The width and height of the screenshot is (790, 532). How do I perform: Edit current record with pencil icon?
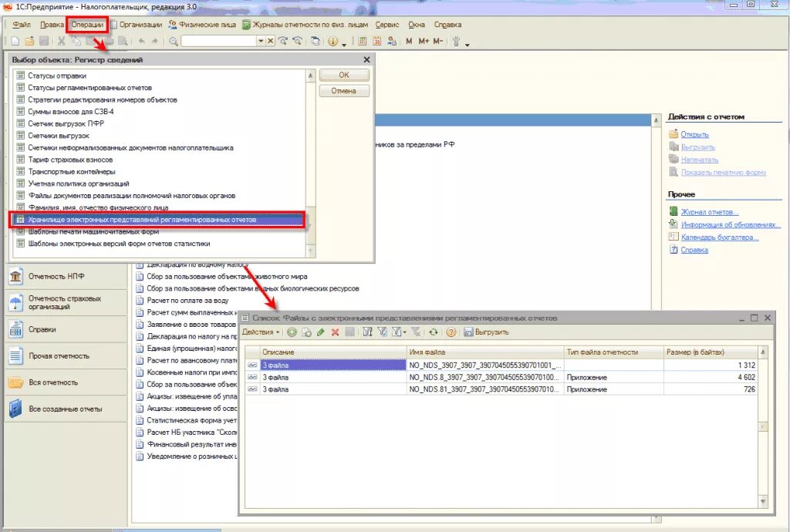click(x=320, y=332)
